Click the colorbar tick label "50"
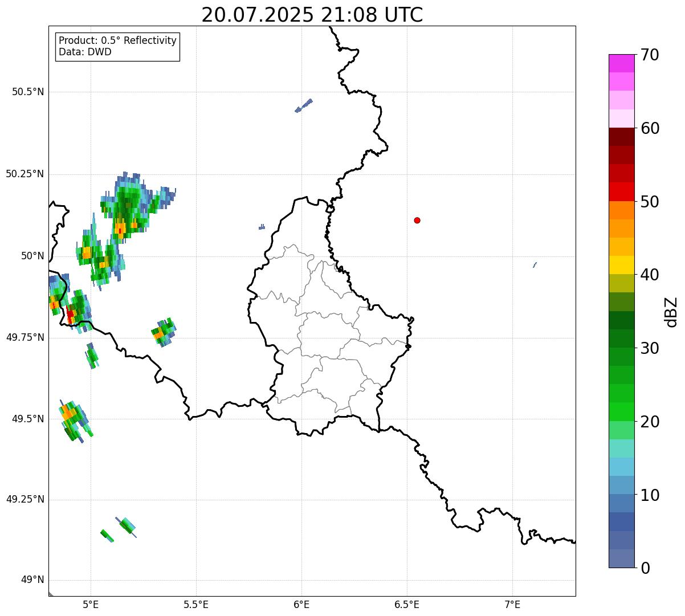The height and width of the screenshot is (616, 685). click(x=650, y=202)
